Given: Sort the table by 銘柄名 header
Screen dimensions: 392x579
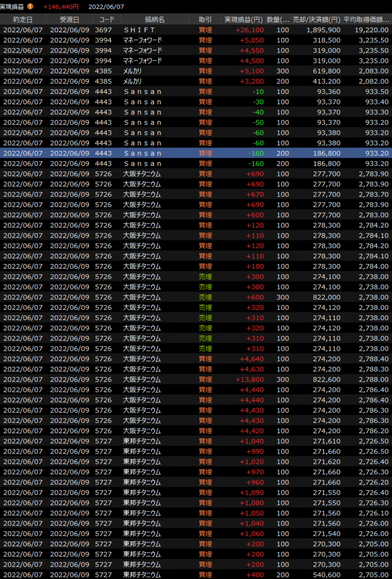Looking at the screenshot, I should pos(154,19).
